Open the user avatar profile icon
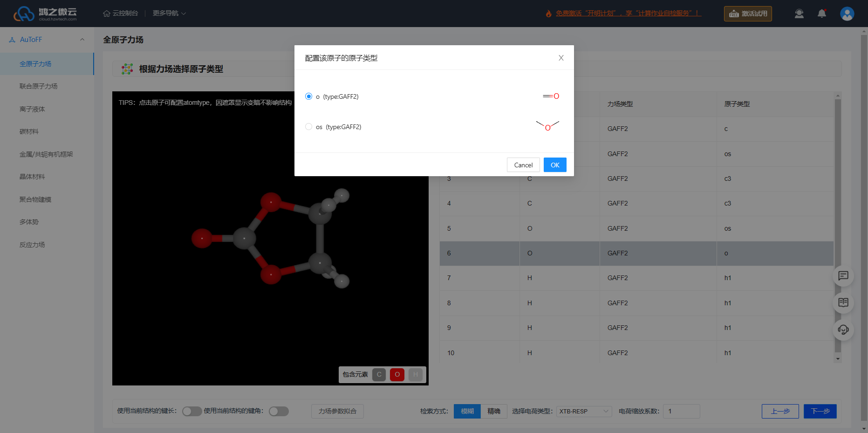This screenshot has width=868, height=433. coord(847,14)
